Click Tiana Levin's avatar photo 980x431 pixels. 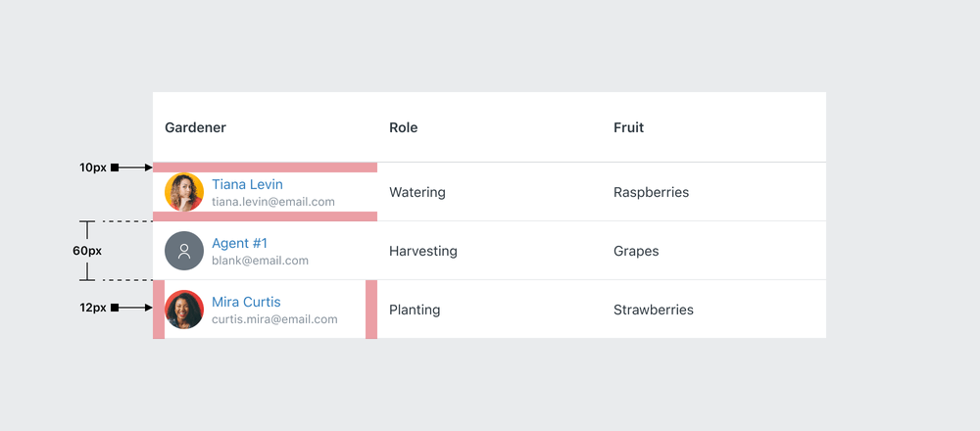pyautogui.click(x=184, y=192)
